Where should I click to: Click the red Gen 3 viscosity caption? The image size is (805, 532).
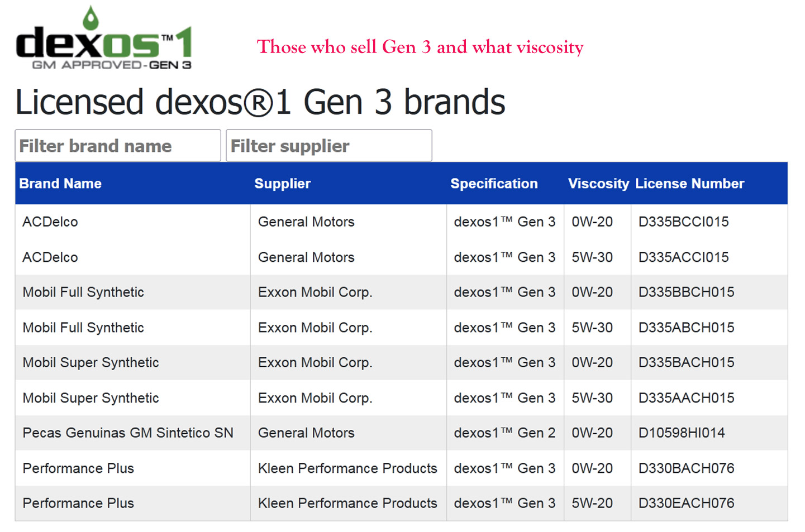point(420,47)
